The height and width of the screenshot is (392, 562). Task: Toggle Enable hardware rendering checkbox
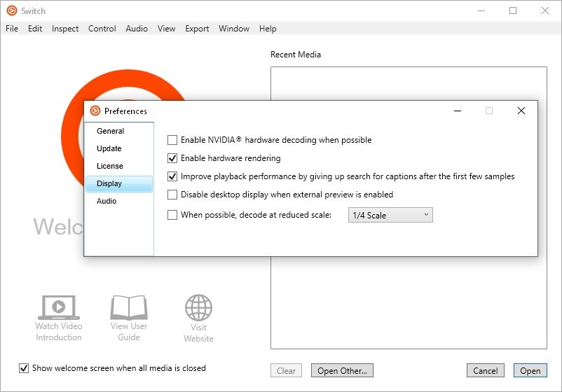[x=172, y=158]
